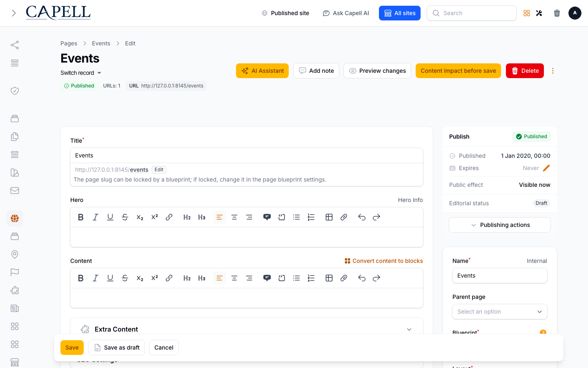Screen dimensions: 588x368
Task: Open the Parent page select dropdown
Action: pos(500,312)
